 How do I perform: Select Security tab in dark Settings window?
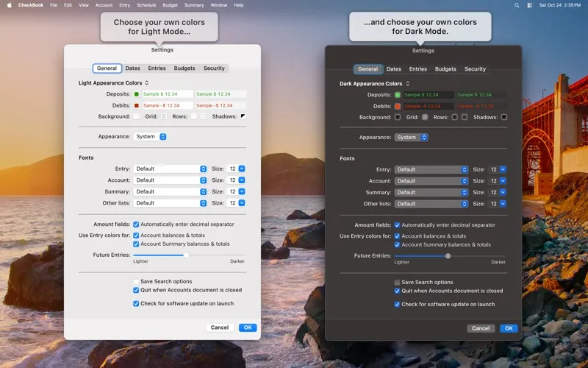[475, 69]
